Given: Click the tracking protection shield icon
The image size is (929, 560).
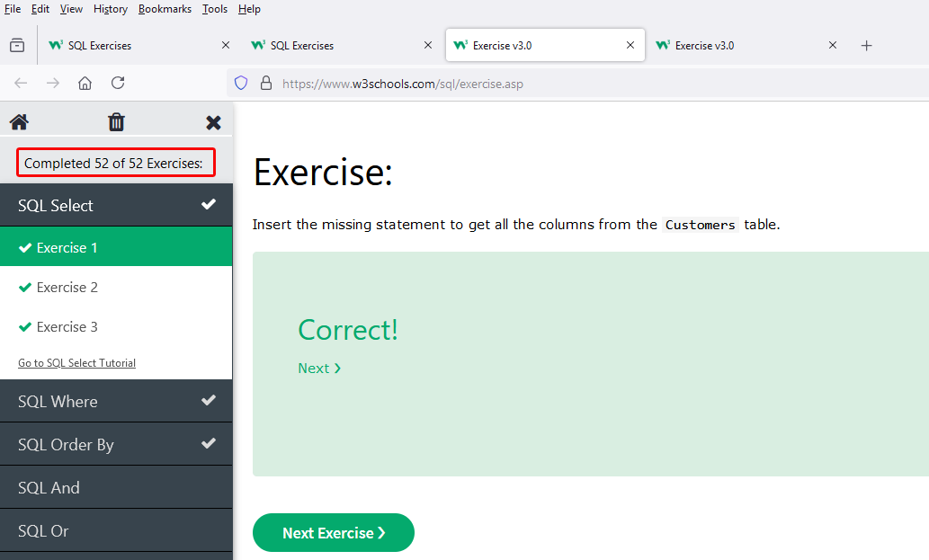Looking at the screenshot, I should pos(240,83).
